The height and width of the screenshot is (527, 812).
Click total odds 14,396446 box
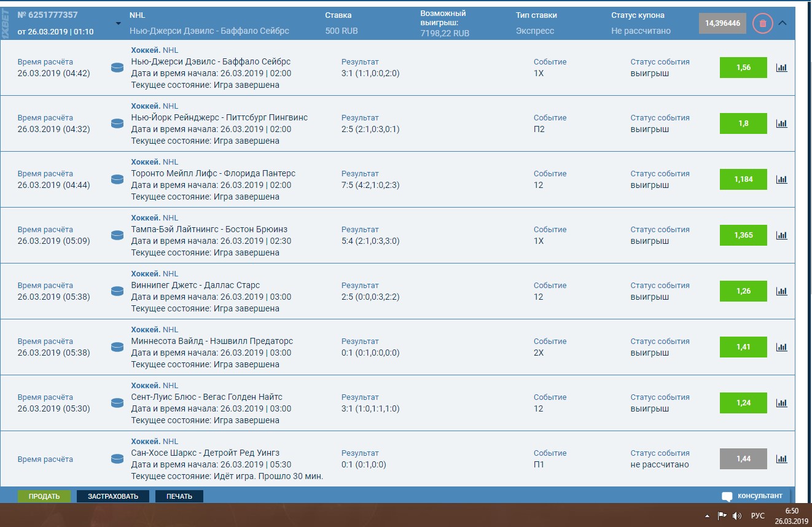(722, 23)
